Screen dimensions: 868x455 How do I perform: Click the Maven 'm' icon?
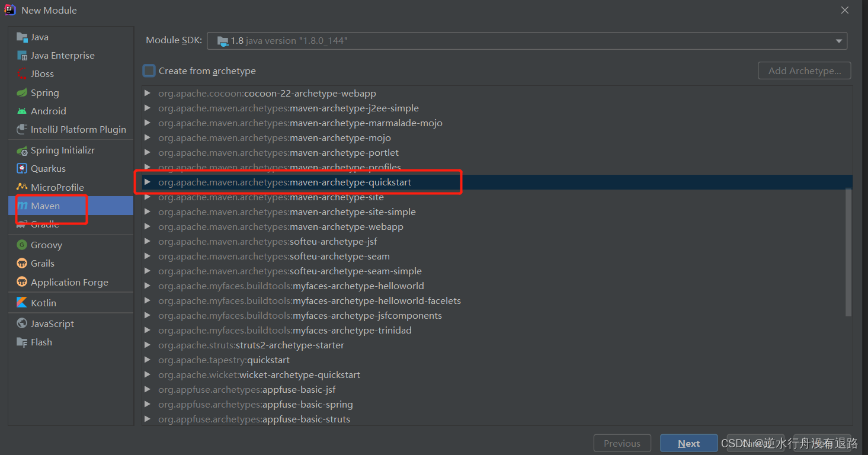pos(23,206)
